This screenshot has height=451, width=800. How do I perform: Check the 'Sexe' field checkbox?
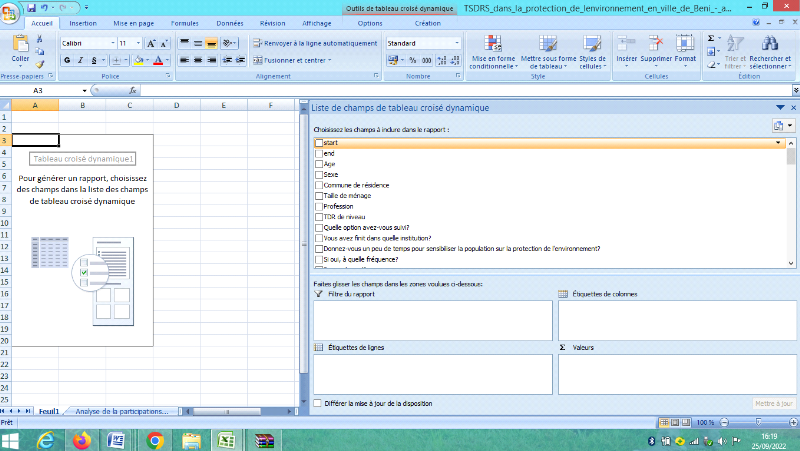(x=319, y=174)
